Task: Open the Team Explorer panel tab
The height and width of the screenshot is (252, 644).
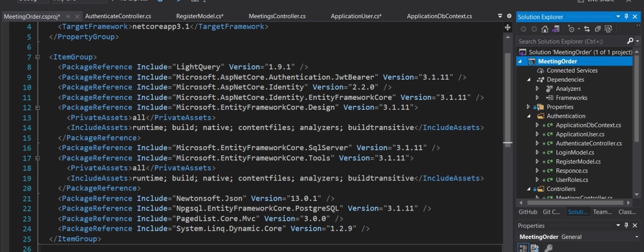Action: pos(602,212)
